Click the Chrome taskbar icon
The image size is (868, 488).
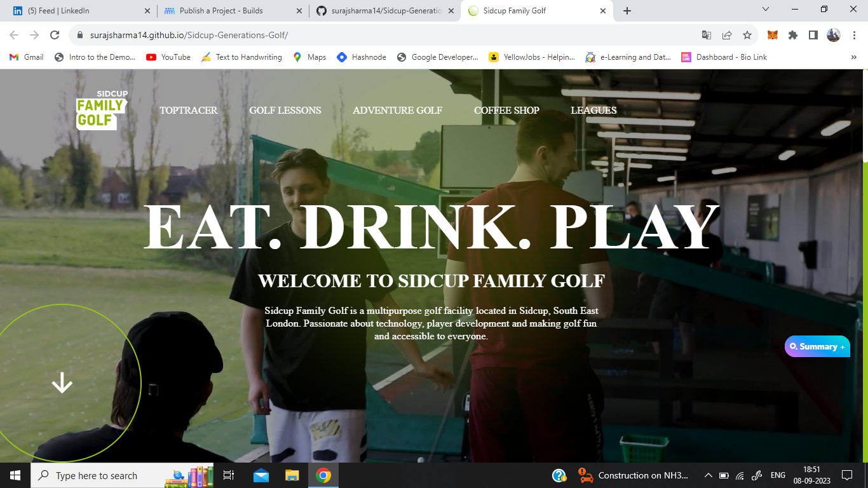pos(323,475)
